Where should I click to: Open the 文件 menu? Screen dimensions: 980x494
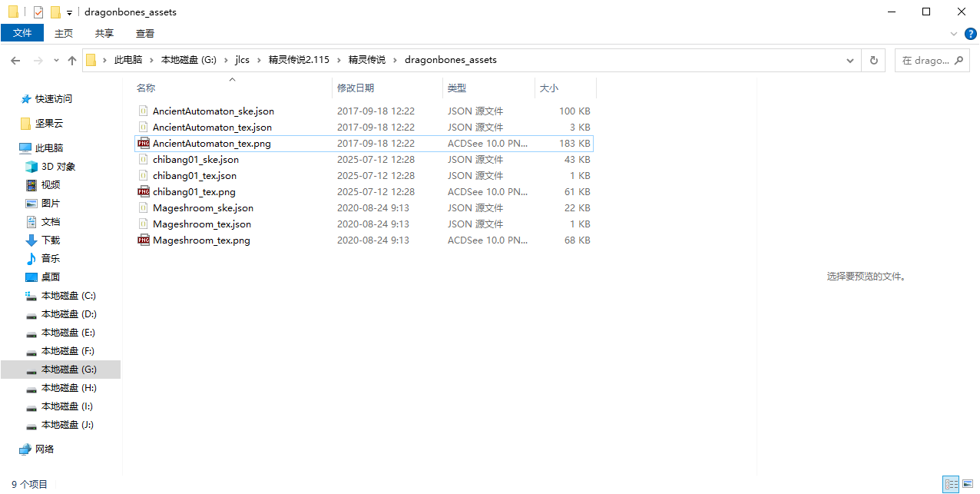[22, 33]
